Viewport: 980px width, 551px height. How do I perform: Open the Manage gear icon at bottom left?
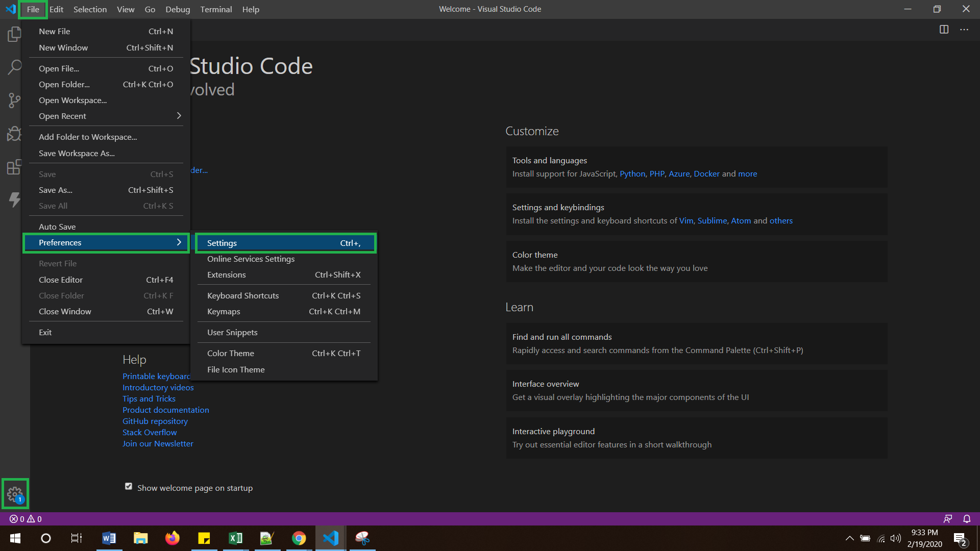click(14, 493)
